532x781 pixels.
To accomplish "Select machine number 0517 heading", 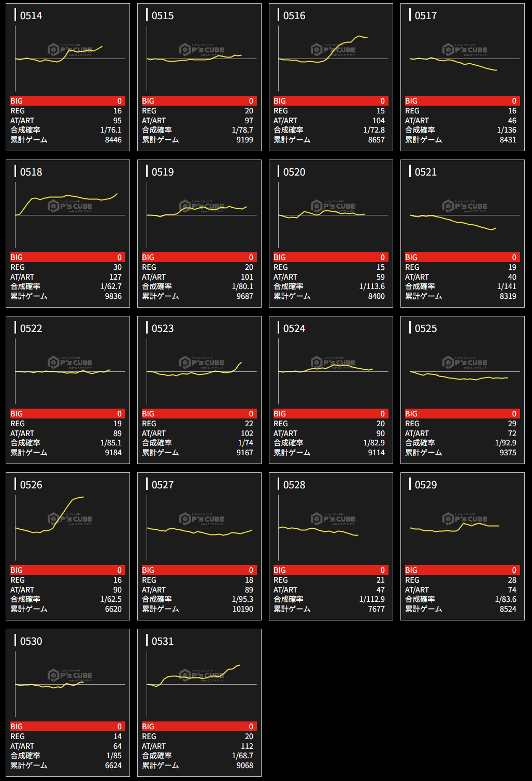I will click(x=426, y=16).
